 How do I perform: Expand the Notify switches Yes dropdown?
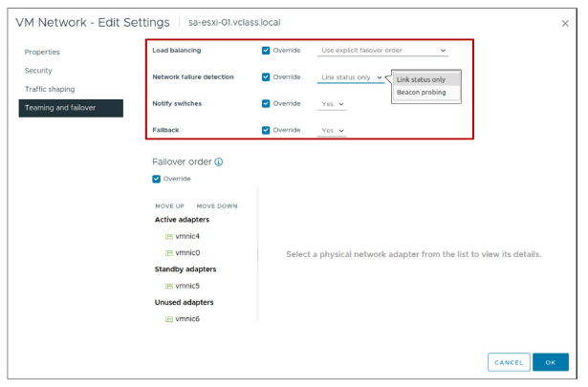(x=333, y=103)
